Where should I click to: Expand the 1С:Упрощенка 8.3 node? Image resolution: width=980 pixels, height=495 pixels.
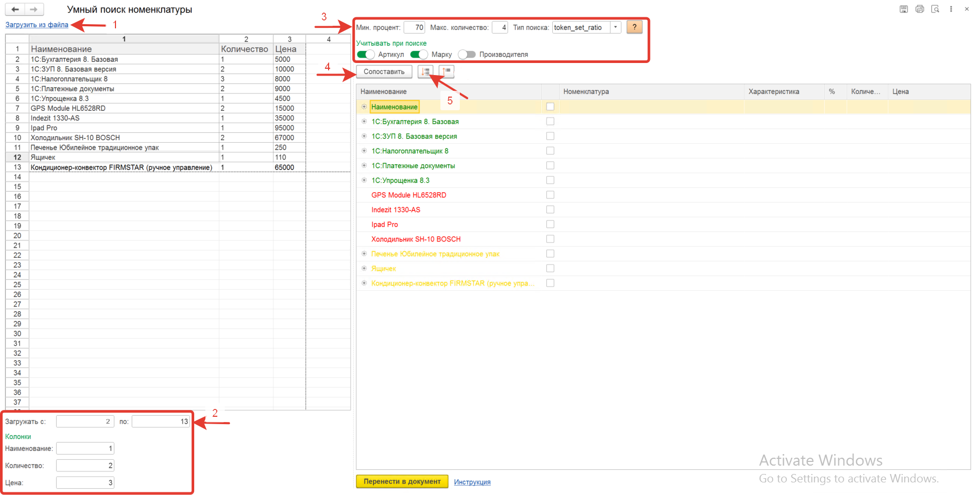coord(364,180)
